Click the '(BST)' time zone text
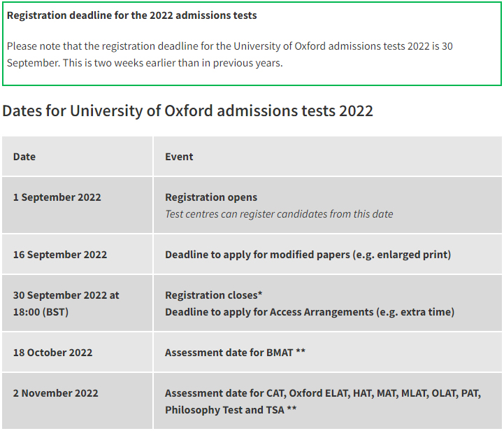 [x=55, y=312]
